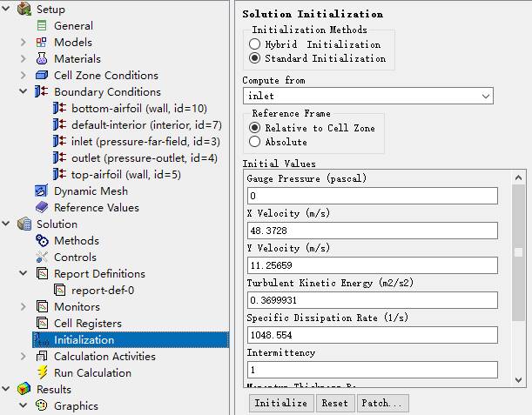Choose Standard Initialization option
The height and width of the screenshot is (415, 532).
coord(254,58)
